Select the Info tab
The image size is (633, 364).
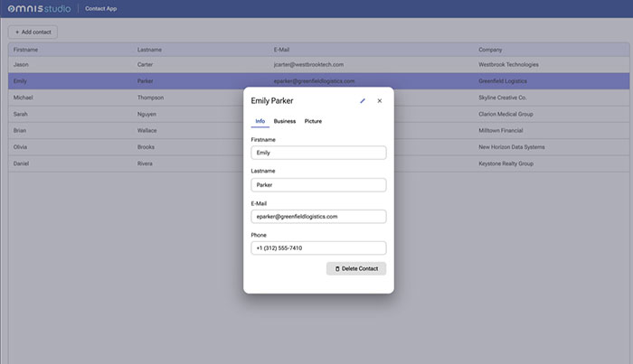[x=260, y=121]
